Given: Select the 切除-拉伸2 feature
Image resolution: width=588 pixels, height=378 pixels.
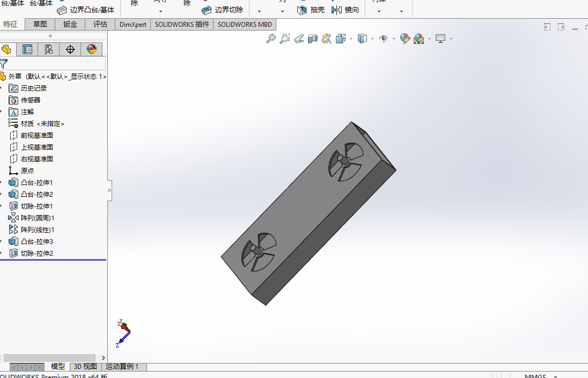Looking at the screenshot, I should point(31,253).
